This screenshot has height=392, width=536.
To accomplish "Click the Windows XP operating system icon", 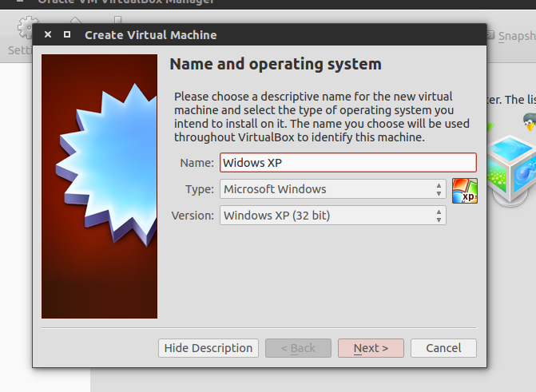I will click(465, 191).
